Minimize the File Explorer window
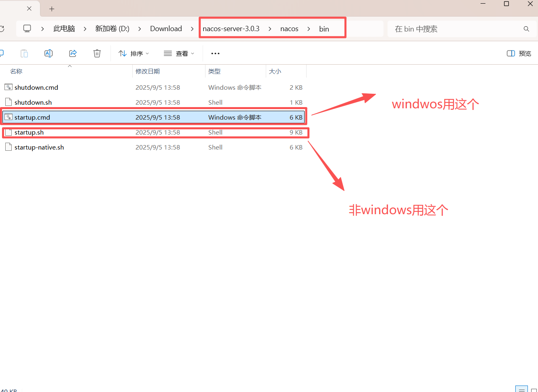Viewport: 538px width, 392px height. pyautogui.click(x=483, y=4)
